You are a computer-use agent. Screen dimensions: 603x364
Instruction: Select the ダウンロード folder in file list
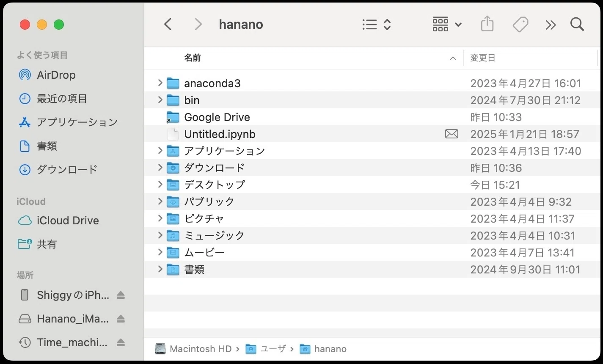[x=372, y=168]
